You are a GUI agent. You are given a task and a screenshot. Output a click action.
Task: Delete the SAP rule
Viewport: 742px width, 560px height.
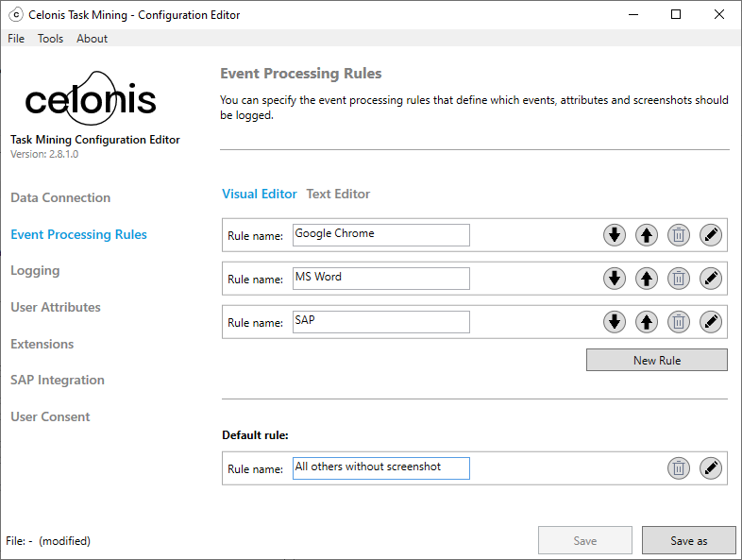click(679, 322)
